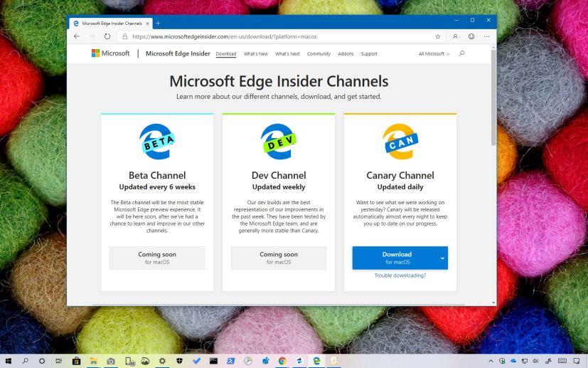Click the Beta Channel heading

click(157, 175)
